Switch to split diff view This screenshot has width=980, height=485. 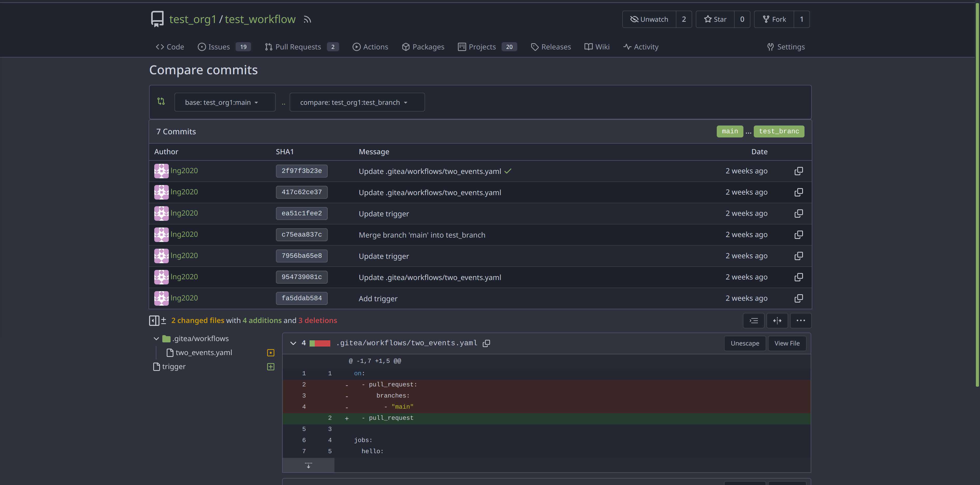[x=777, y=321]
